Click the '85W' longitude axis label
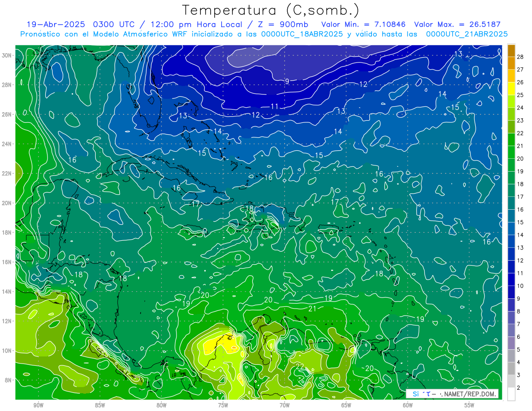The width and height of the screenshot is (532, 411). [100, 405]
